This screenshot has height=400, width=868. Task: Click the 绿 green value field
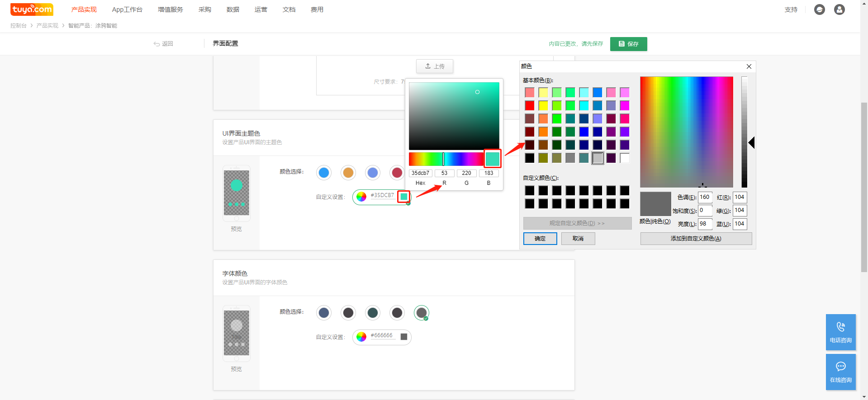tap(740, 210)
